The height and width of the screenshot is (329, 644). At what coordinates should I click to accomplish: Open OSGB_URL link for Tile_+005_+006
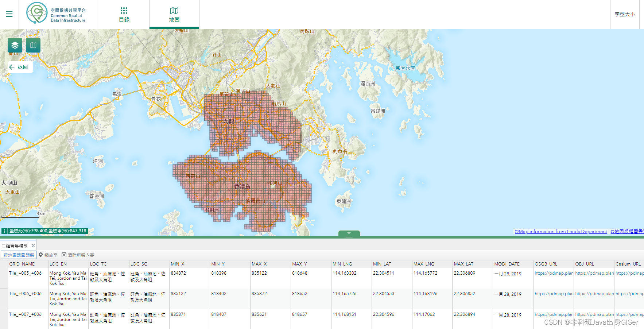pyautogui.click(x=554, y=273)
